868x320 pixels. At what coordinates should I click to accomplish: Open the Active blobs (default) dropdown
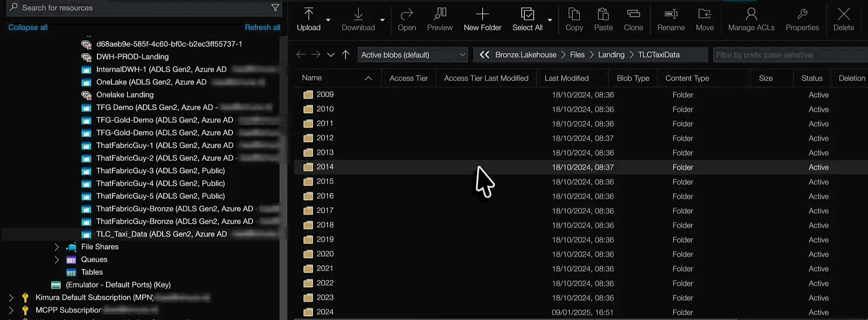[412, 54]
